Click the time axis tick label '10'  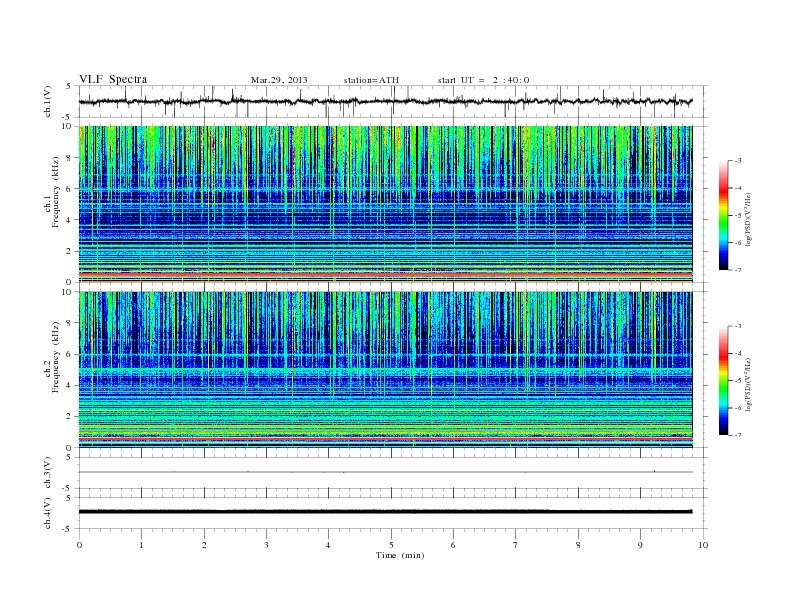click(703, 545)
